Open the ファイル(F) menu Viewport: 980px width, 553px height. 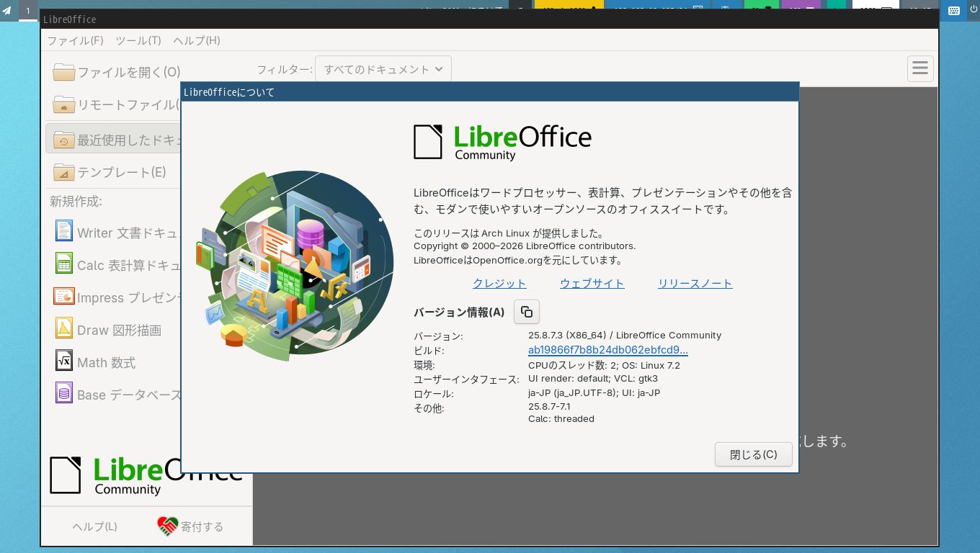coord(75,40)
